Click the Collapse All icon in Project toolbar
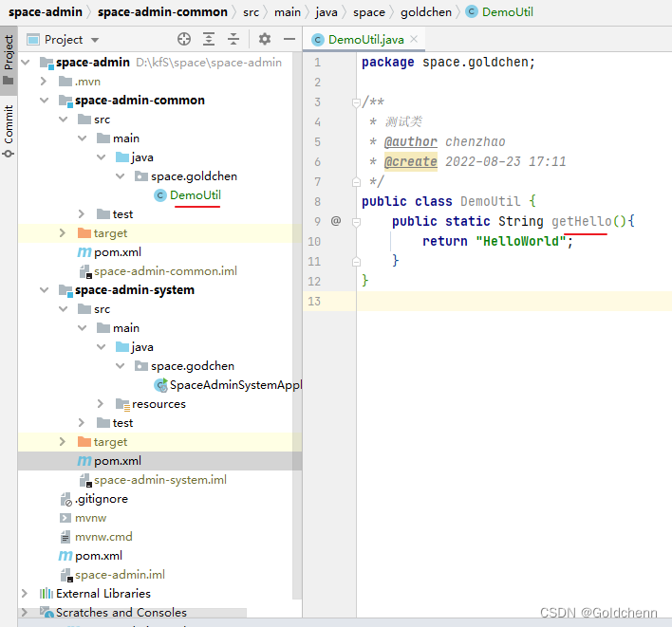This screenshot has height=627, width=672. (x=233, y=40)
